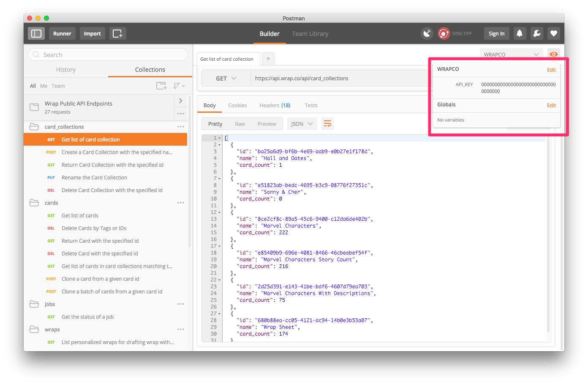Collapse the card_collections folder
This screenshot has height=385, width=588.
[34, 127]
